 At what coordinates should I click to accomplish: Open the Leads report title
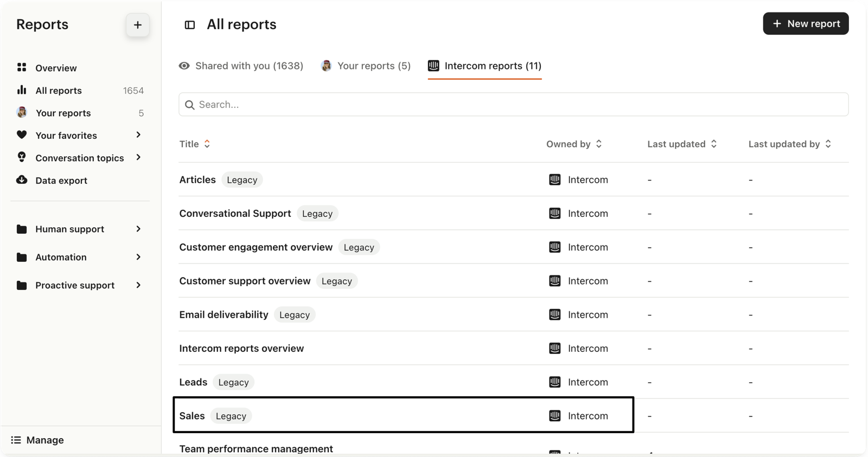193,382
